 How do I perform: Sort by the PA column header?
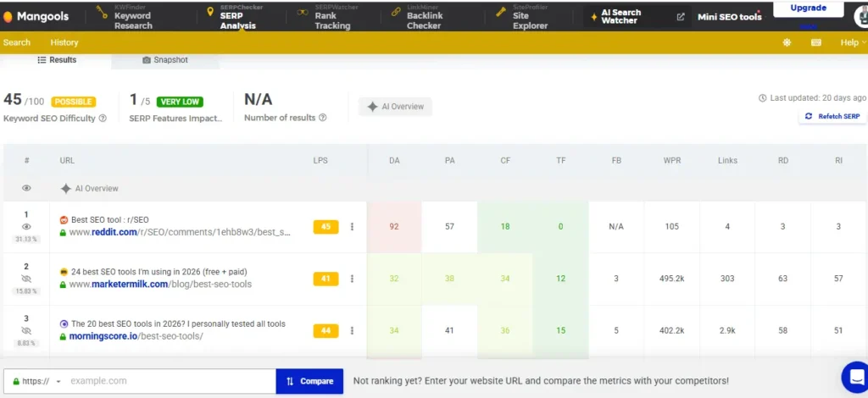point(449,160)
